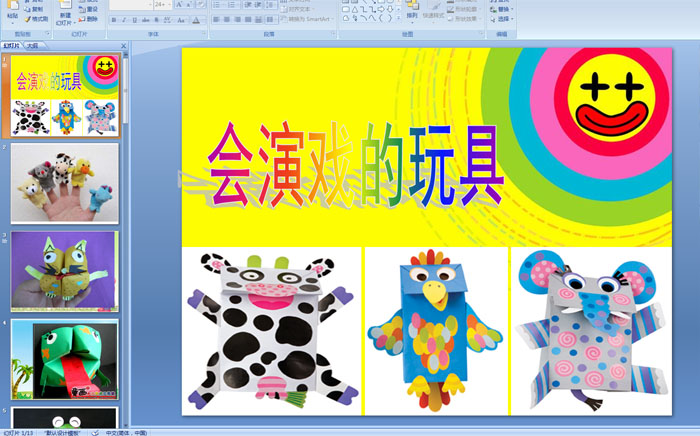700x436 pixels.
Task: Select slide 1 thumbnail with title
Action: [x=65, y=96]
